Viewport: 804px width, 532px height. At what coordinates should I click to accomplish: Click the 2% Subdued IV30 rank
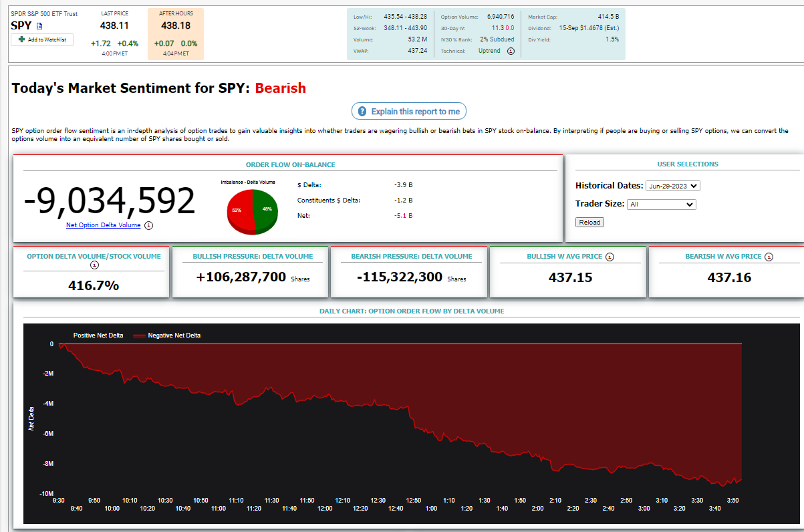coord(497,39)
